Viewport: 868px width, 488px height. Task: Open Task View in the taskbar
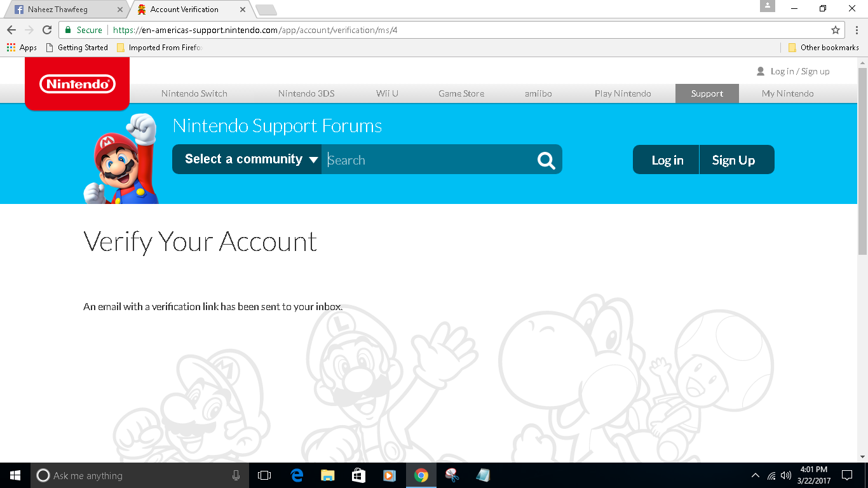click(x=264, y=475)
